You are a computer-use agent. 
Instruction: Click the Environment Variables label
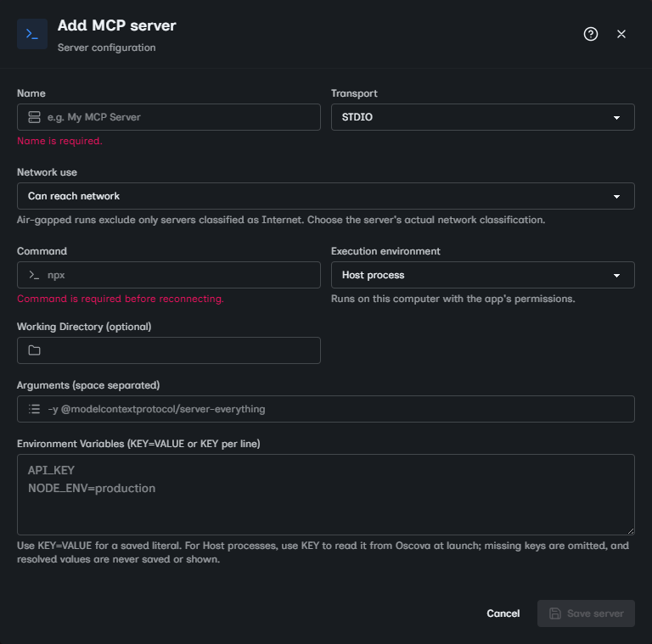tap(138, 444)
